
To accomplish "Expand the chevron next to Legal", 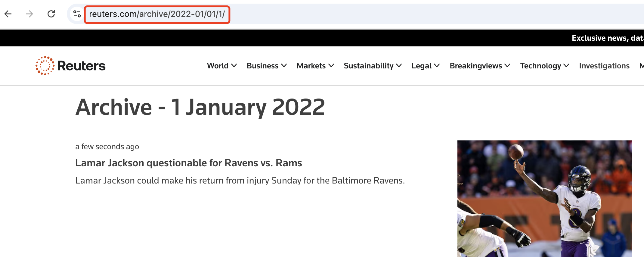I will [437, 66].
